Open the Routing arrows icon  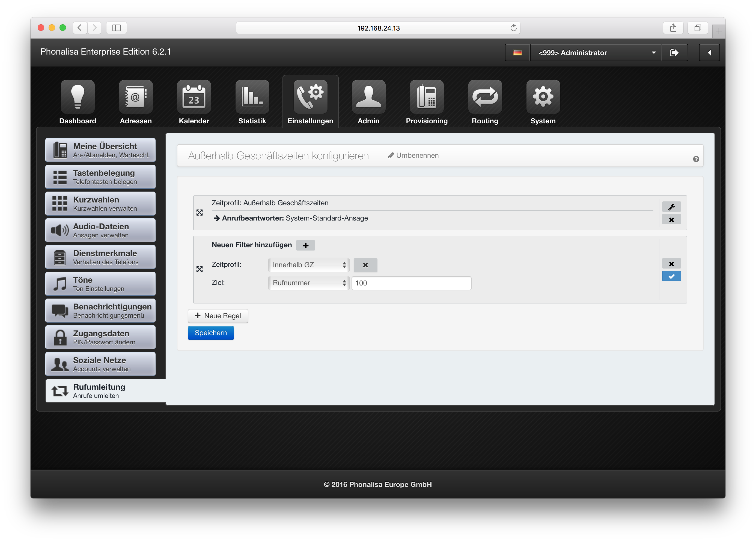[485, 97]
